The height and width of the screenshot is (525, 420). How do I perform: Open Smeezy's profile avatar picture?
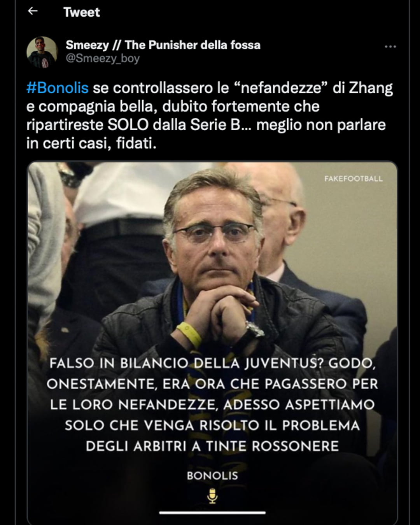[x=42, y=52]
